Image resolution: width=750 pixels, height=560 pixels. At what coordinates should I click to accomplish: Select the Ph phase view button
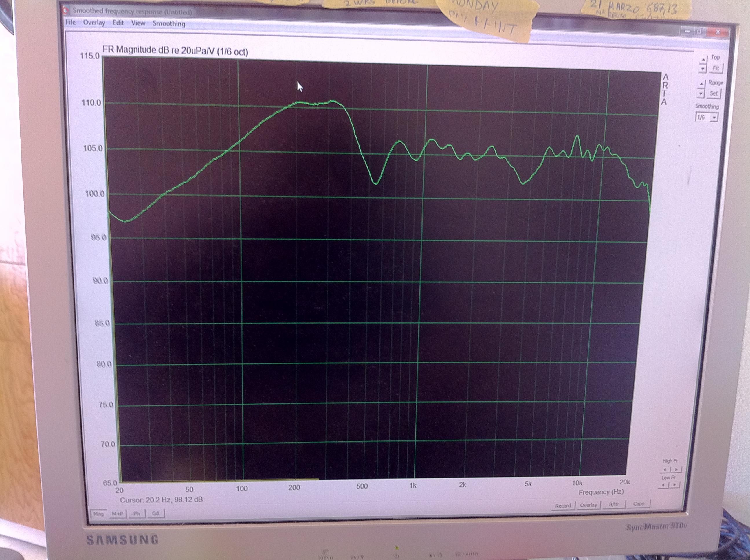[136, 514]
